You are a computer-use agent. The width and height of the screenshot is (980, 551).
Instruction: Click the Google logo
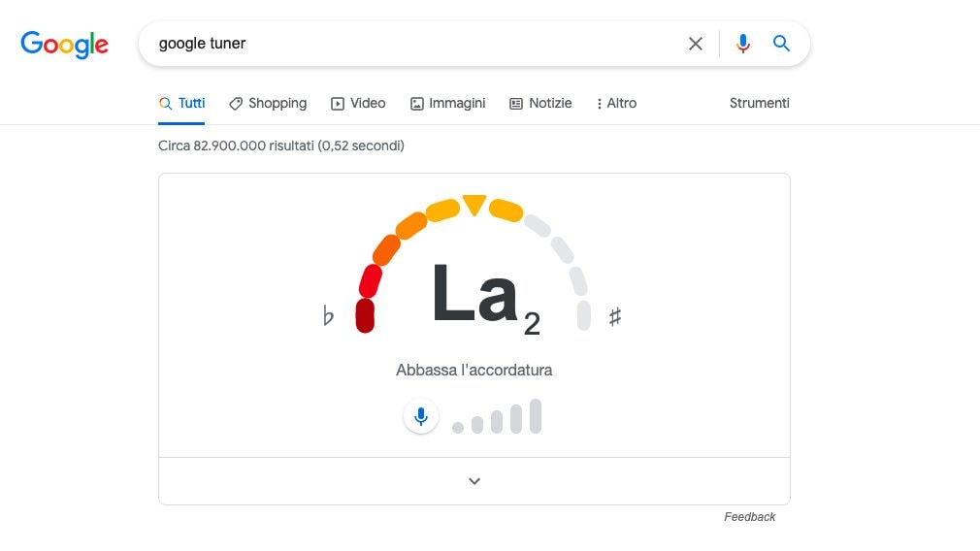tap(64, 45)
